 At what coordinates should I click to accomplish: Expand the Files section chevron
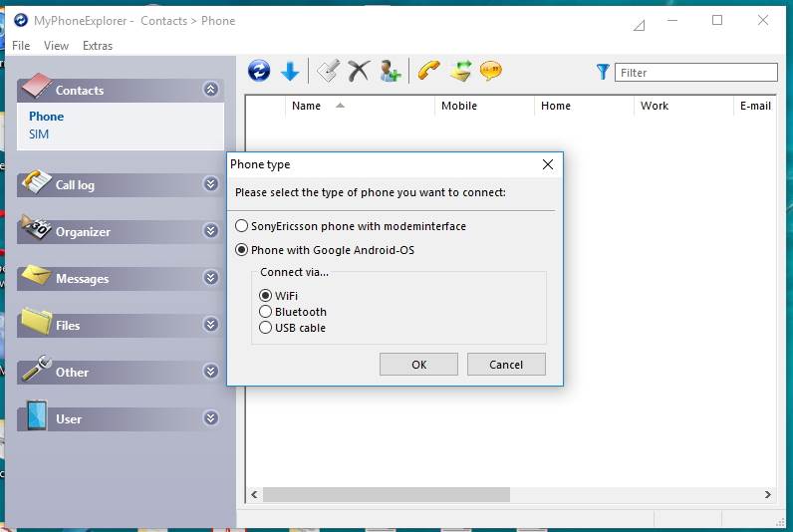point(211,324)
